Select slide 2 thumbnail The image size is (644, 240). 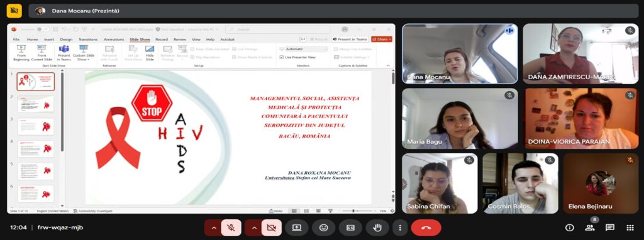pos(36,104)
